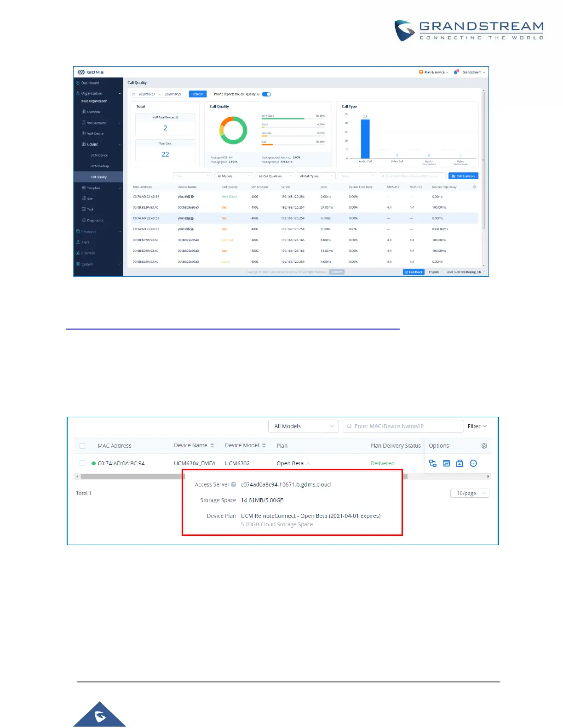Viewport: 563px width, 728px height.
Task: Click the Feedback button
Action: click(x=414, y=272)
